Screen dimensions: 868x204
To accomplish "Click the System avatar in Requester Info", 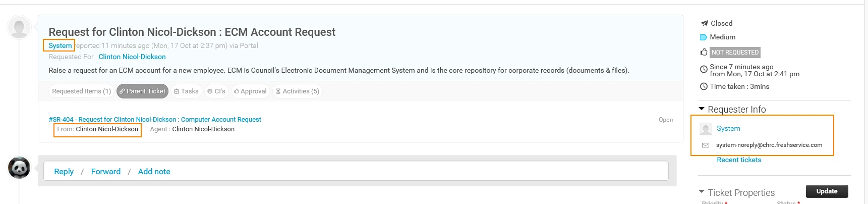I will [x=706, y=129].
